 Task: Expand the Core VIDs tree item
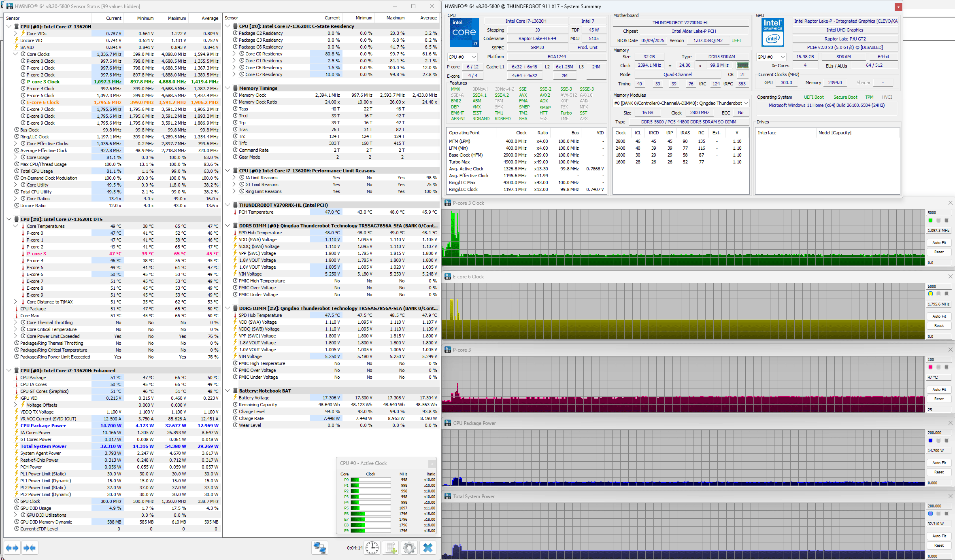tap(15, 34)
